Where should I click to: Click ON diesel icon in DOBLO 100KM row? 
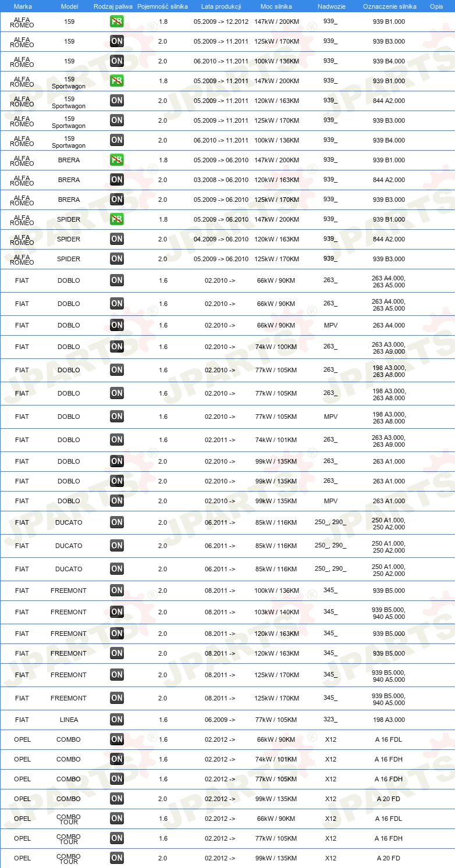(x=117, y=347)
